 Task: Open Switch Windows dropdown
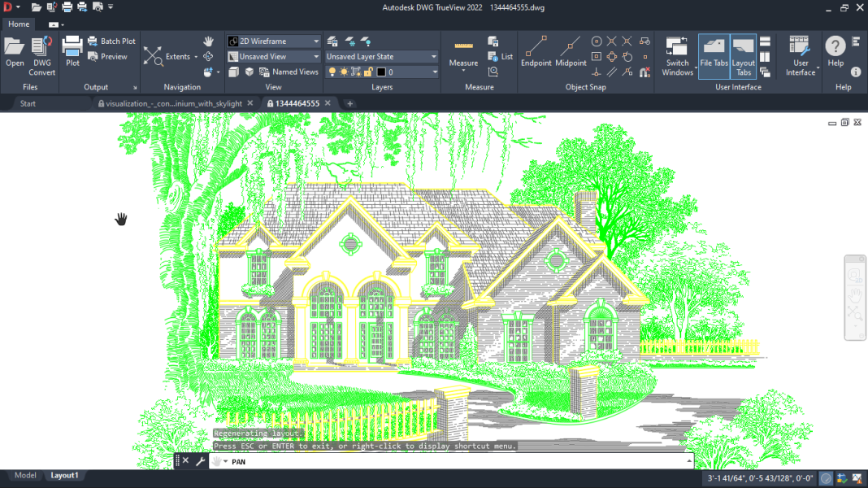tap(677, 56)
